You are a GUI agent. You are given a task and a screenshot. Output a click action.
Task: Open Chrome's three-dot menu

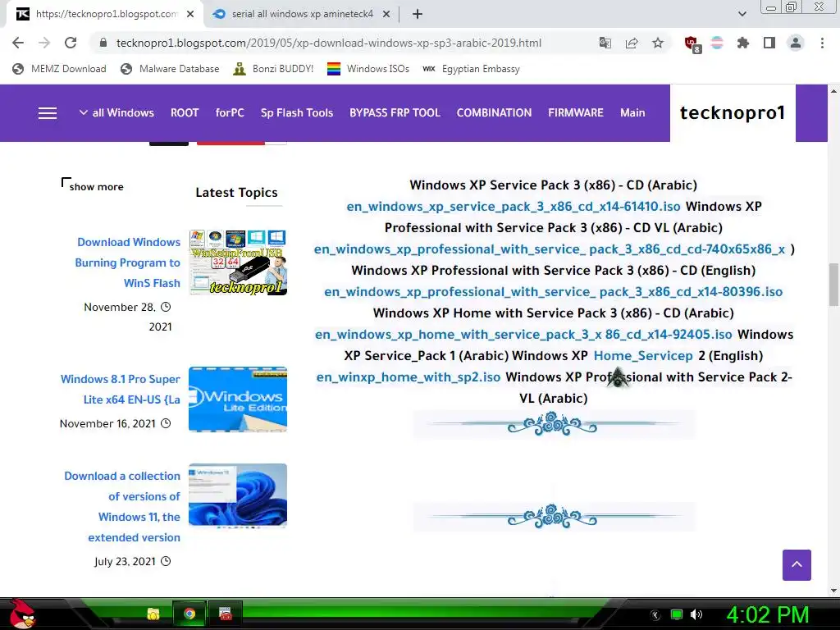click(822, 43)
